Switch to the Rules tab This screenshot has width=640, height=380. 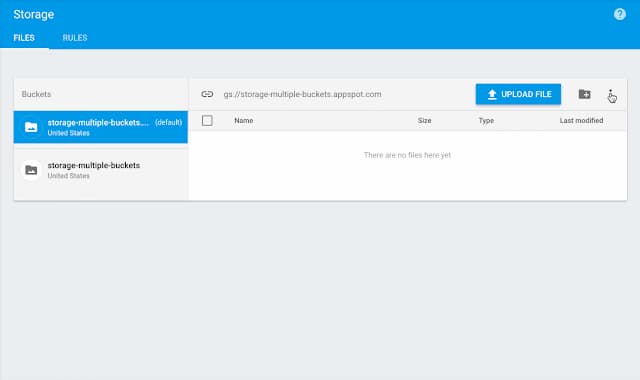pos(75,38)
